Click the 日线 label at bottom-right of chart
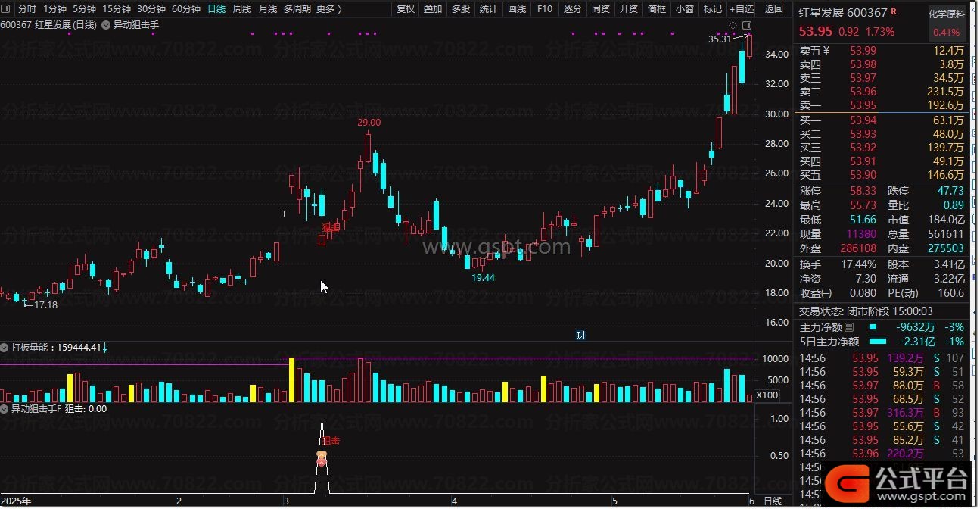Image resolution: width=980 pixels, height=509 pixels. click(773, 501)
